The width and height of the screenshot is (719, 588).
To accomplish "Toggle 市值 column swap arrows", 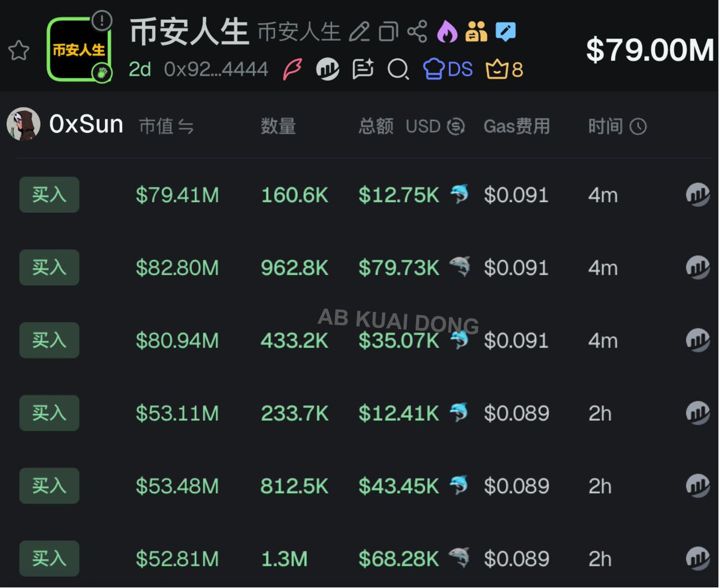I will coord(186,127).
